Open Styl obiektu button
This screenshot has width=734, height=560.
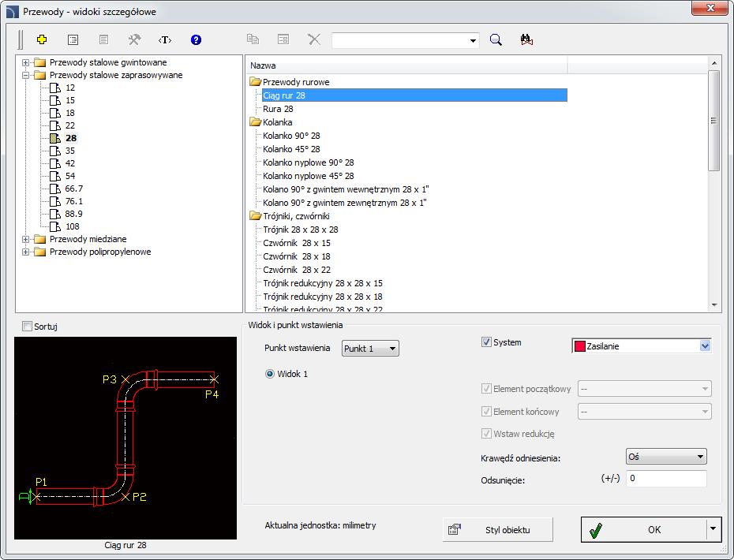click(497, 529)
